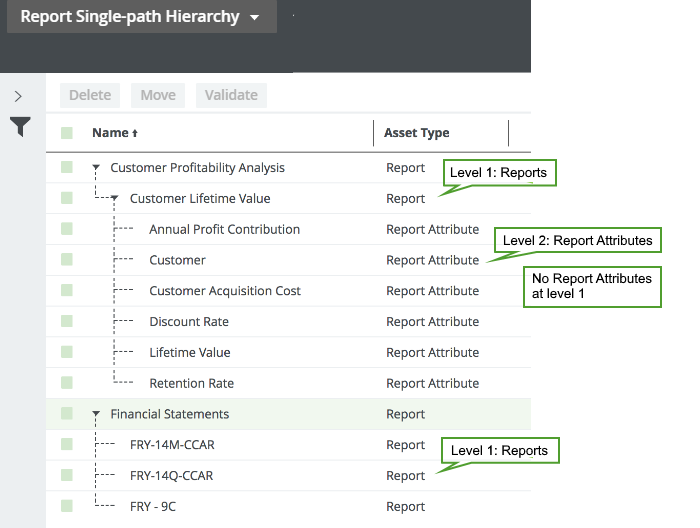700x528 pixels.
Task: Select the Customer Acquisition Cost item
Action: pyautogui.click(x=224, y=291)
